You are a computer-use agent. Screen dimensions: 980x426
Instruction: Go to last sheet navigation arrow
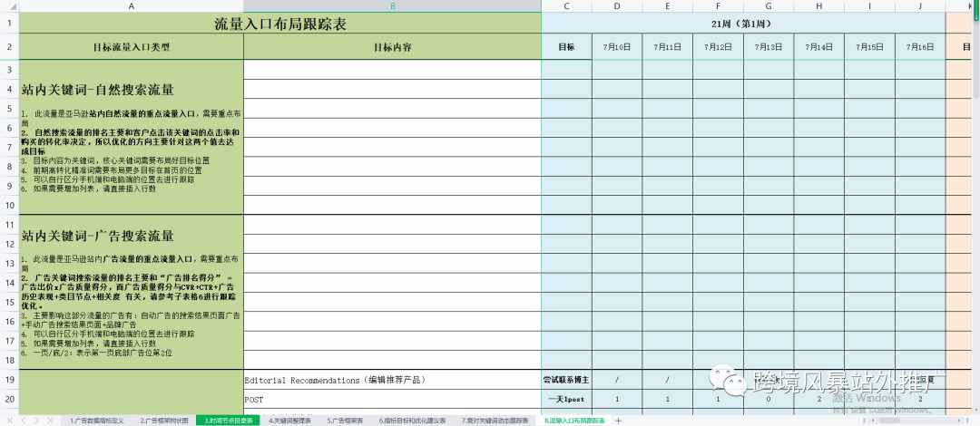point(49,421)
